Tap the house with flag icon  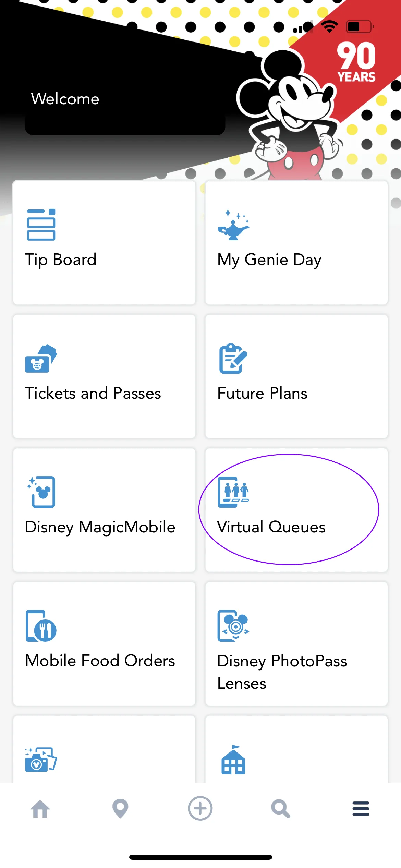pos(233,760)
